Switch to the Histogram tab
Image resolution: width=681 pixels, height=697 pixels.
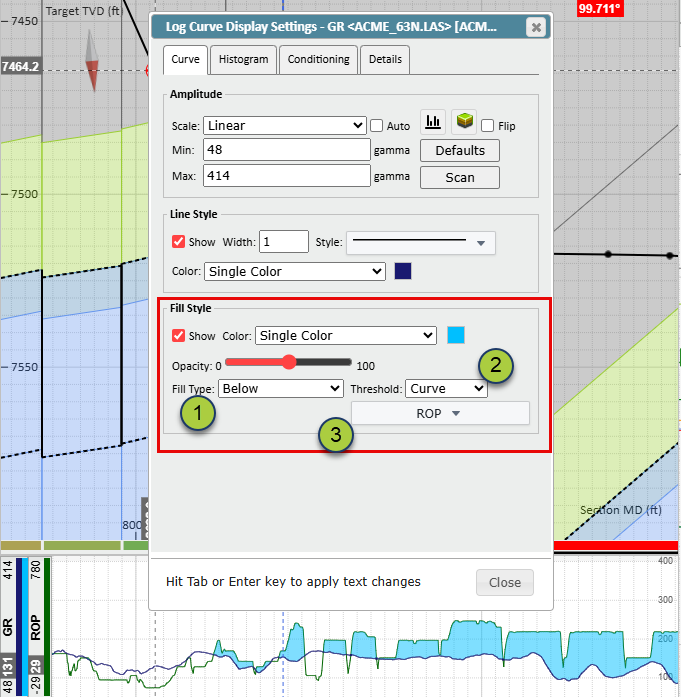244,60
